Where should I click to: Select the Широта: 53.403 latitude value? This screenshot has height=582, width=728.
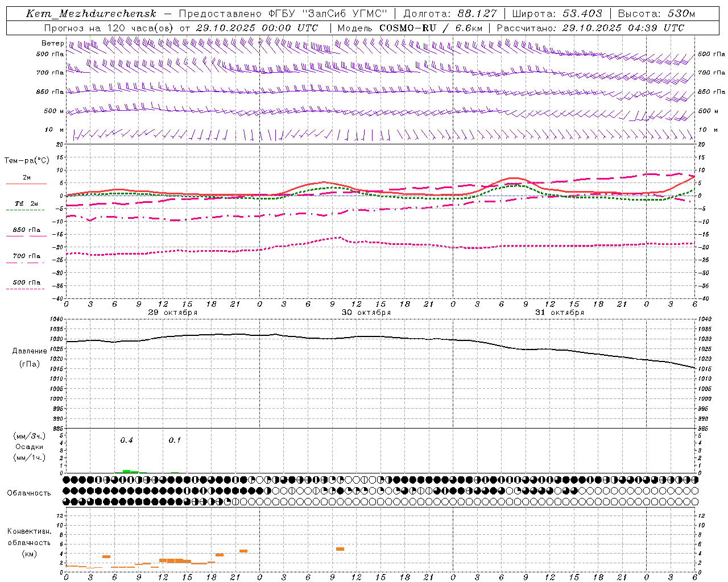tap(557, 14)
